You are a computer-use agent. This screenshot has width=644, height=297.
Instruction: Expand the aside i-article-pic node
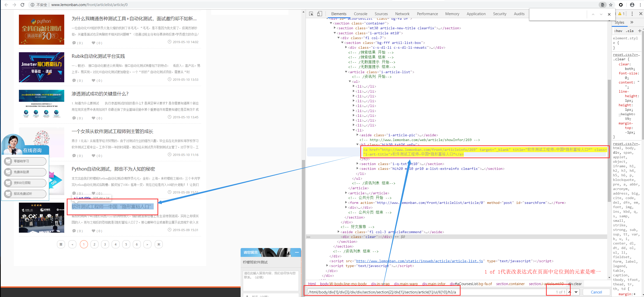tap(358, 135)
